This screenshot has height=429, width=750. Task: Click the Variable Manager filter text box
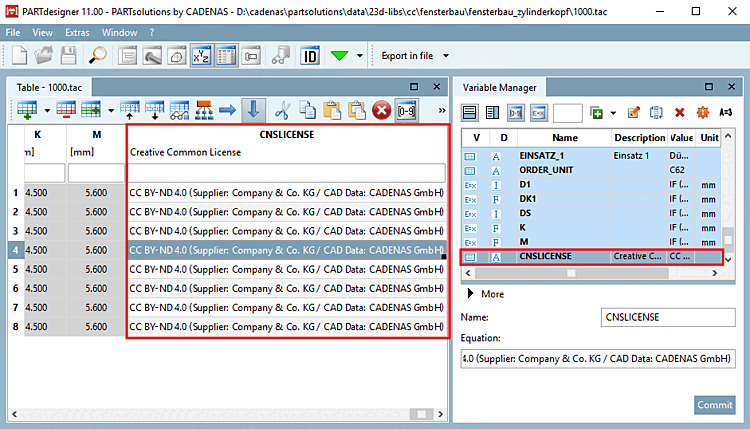(567, 113)
